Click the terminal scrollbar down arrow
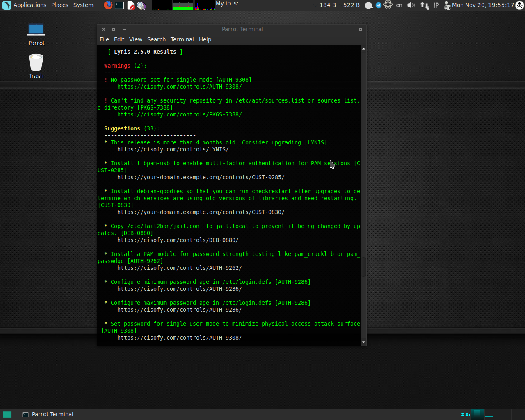 (363, 342)
